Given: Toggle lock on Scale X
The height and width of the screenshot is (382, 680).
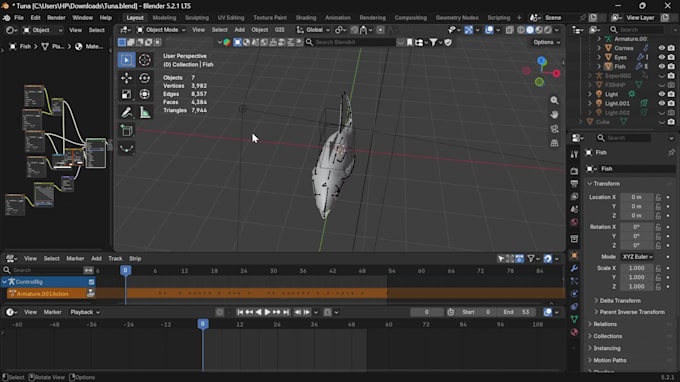Looking at the screenshot, I should [658, 268].
